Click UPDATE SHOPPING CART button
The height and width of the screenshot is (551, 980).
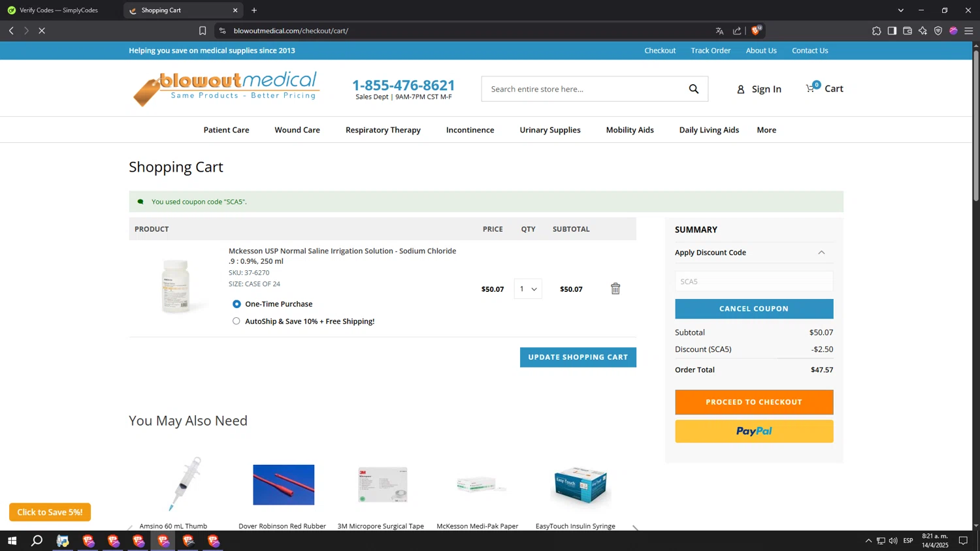578,357
